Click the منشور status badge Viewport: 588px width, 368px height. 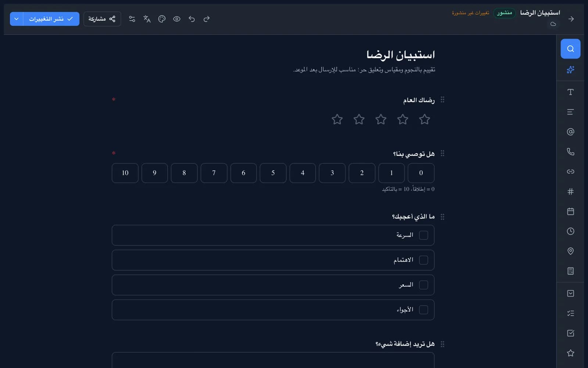pos(505,13)
